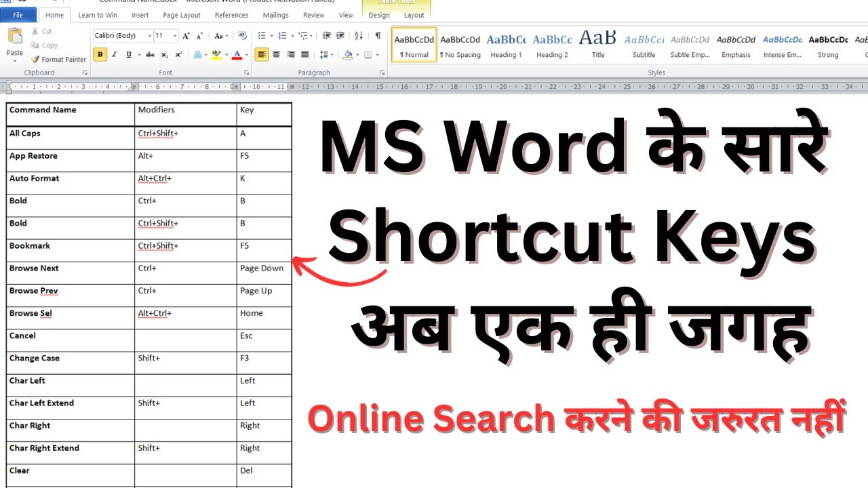868x488 pixels.
Task: Align text right
Action: pos(291,55)
